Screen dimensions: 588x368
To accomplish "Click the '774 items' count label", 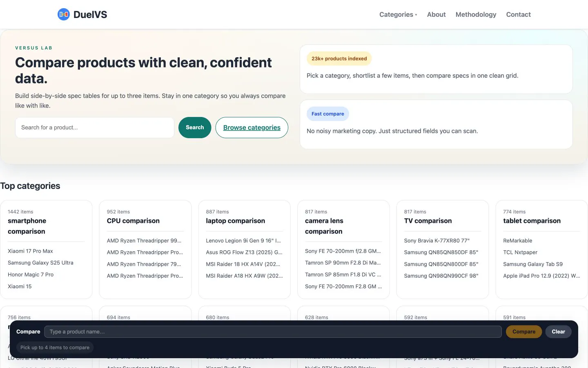I will point(514,212).
